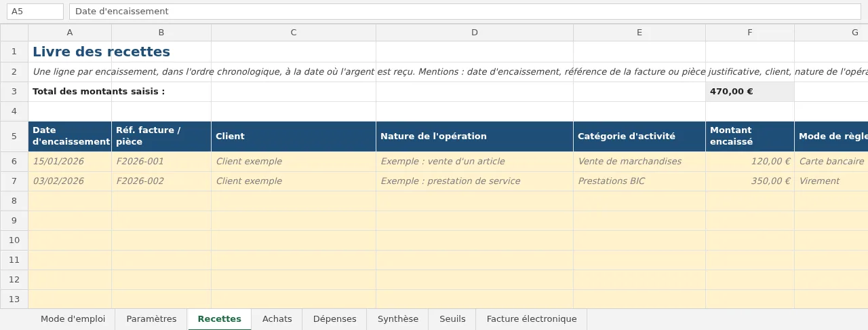Select the 'Vente de marchandises' category cell
The image size is (868, 330).
point(639,162)
